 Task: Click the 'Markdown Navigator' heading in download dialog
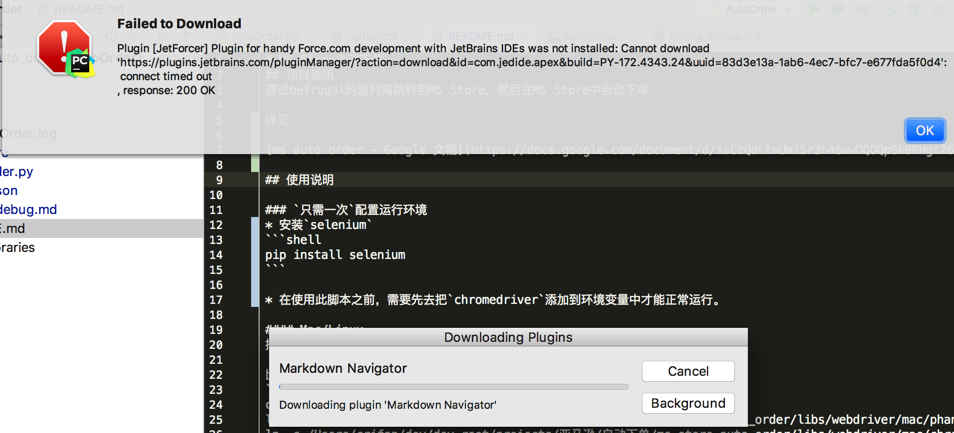pyautogui.click(x=343, y=368)
